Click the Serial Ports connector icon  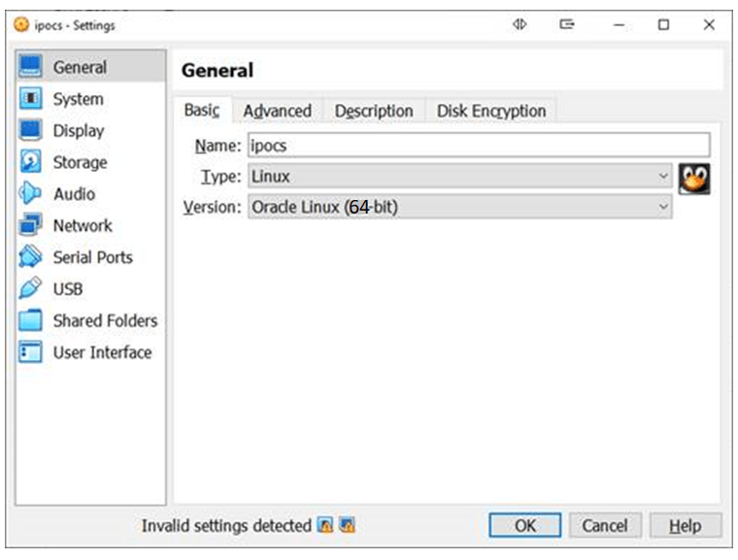pos(30,256)
